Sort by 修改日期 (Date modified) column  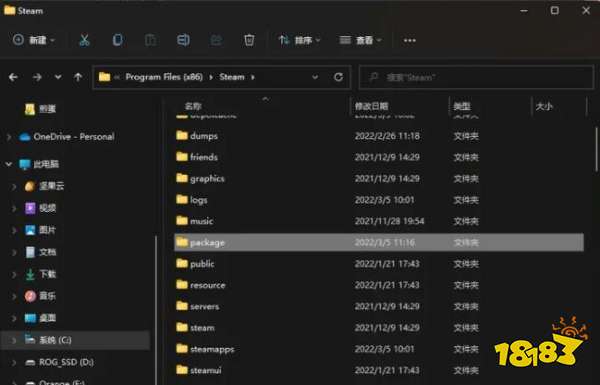(372, 106)
